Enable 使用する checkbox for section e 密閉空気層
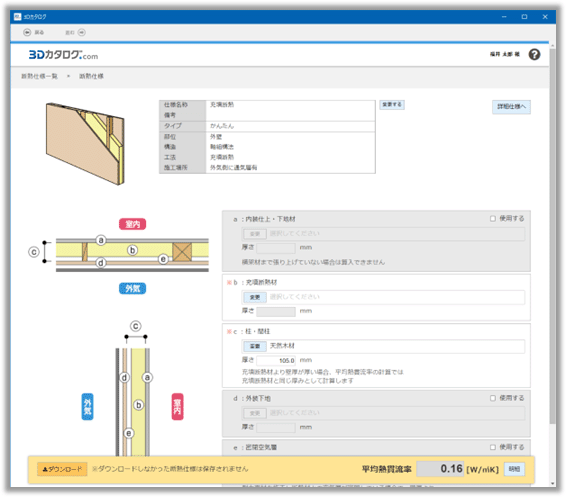Viewport: 566px width, 497px height. tap(493, 447)
